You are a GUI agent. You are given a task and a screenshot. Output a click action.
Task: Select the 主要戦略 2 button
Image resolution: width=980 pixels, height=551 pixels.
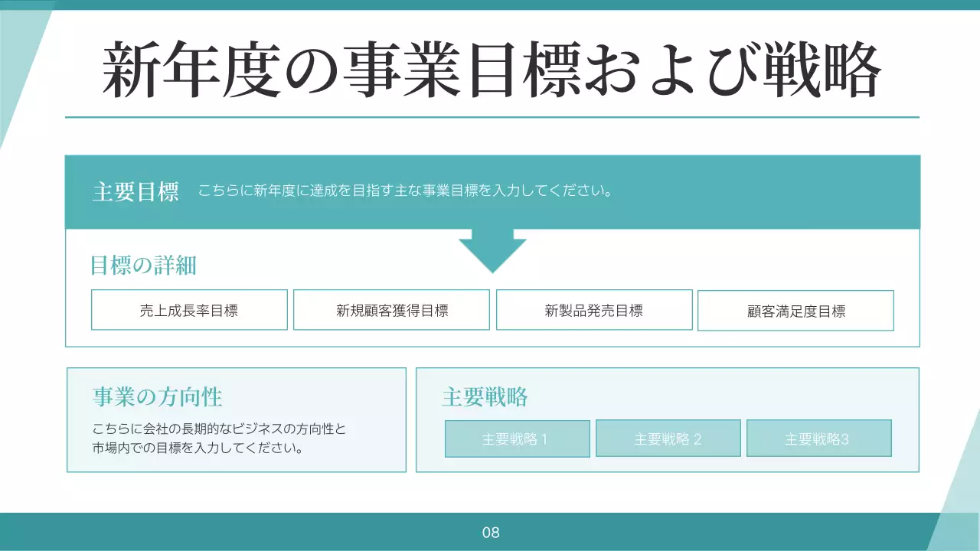click(668, 438)
